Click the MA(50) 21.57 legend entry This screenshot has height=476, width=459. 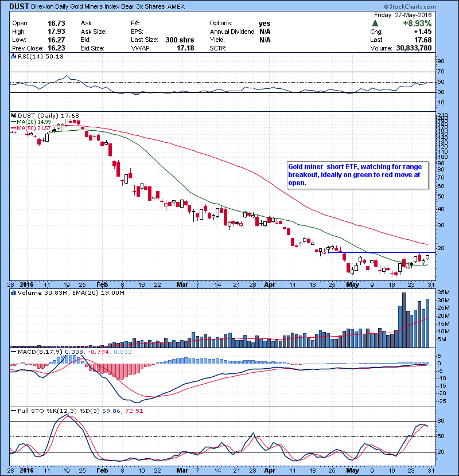(x=31, y=128)
